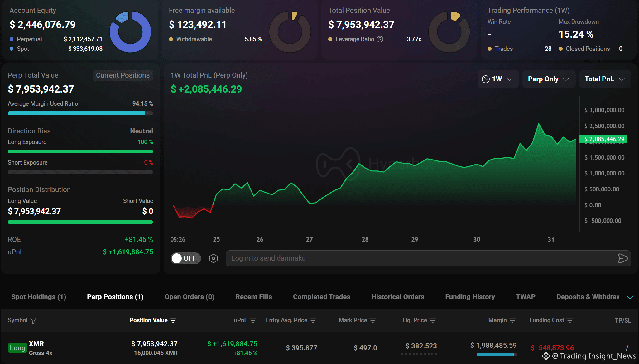The width and height of the screenshot is (639, 364).
Task: Switch to Spot Holdings (1) tab
Action: click(x=39, y=297)
